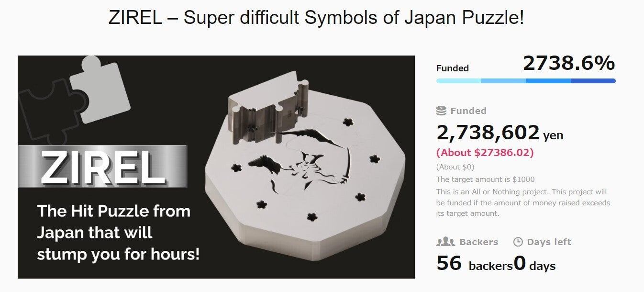Click "The target amount is $1000" text
Viewport: 644px width, 292px height.
coord(485,180)
